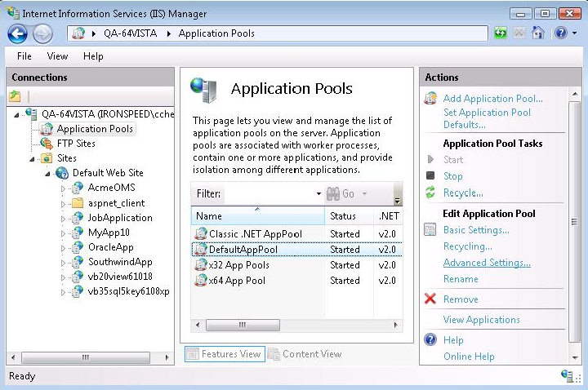Click inside the Filter text field

(x=268, y=194)
